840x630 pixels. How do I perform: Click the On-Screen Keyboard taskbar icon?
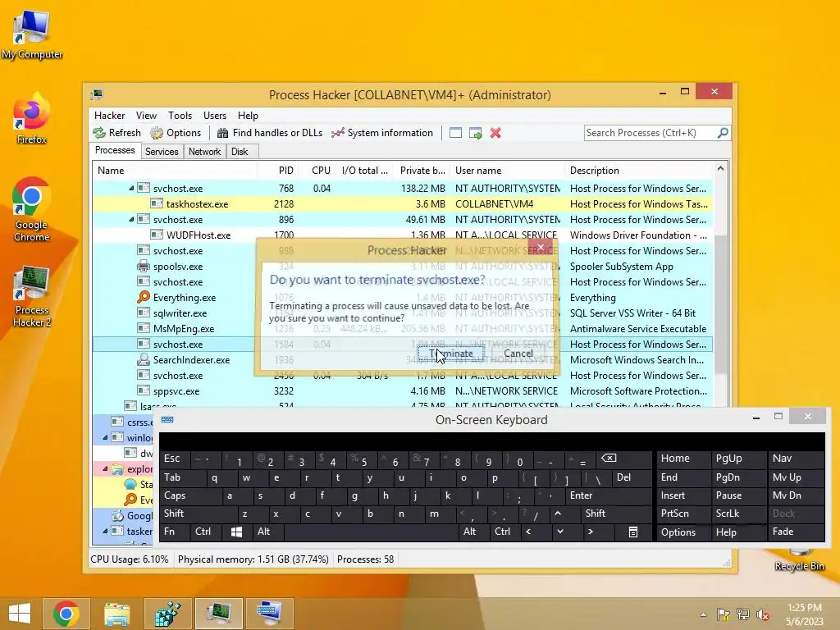click(x=269, y=614)
